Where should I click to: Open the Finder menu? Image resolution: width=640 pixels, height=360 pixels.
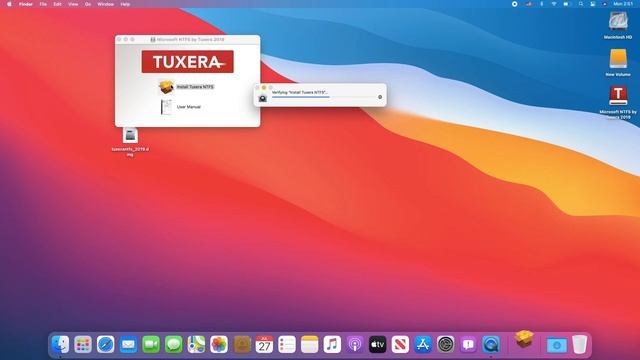coord(26,4)
